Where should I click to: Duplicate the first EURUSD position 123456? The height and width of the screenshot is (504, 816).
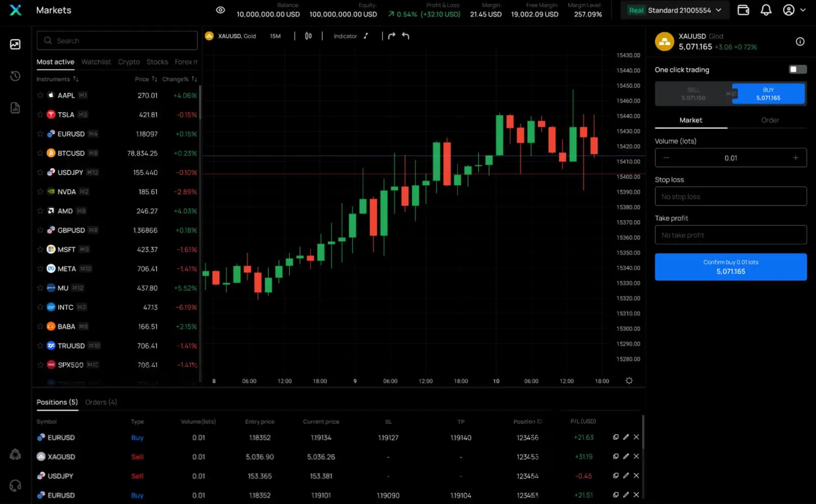click(x=616, y=437)
